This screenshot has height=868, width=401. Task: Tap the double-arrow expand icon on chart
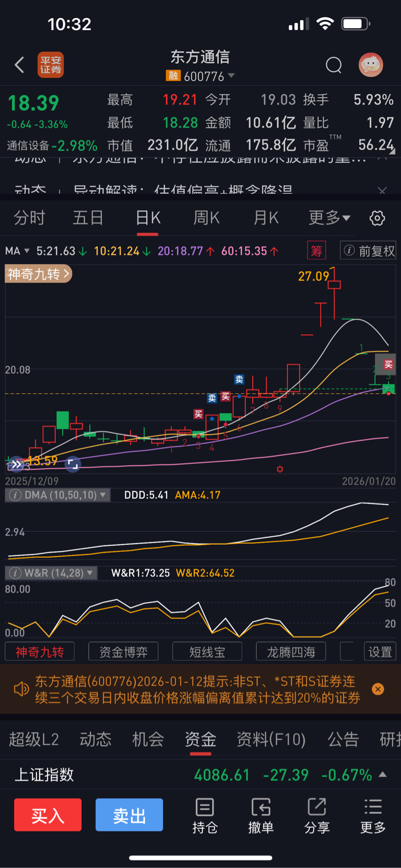17,464
